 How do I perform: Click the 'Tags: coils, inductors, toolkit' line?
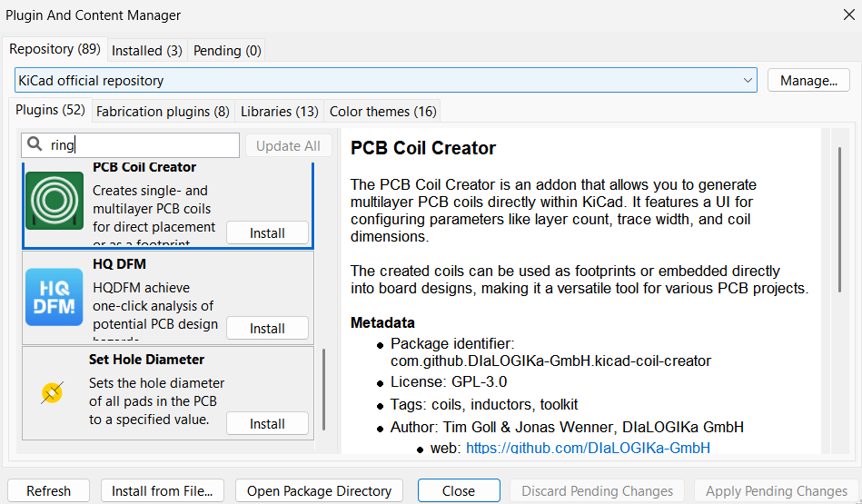click(x=484, y=404)
